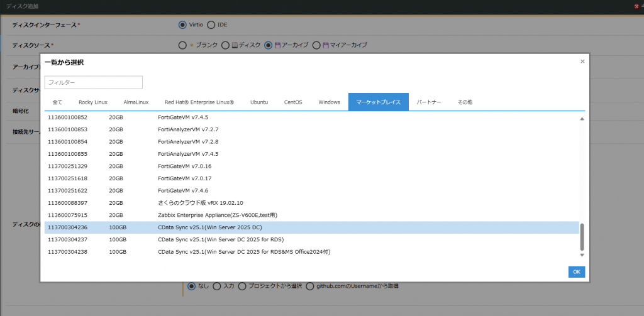Viewport: 644px width, 316px height.
Task: Select the なし public key radio option
Action: (x=191, y=286)
